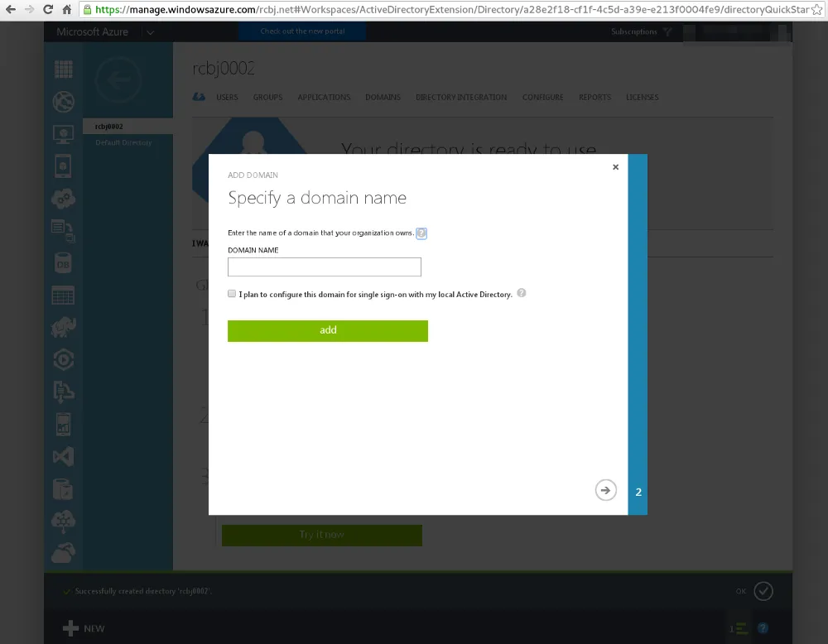
Task: Click the directory quick start cloud icon
Action: click(x=199, y=97)
